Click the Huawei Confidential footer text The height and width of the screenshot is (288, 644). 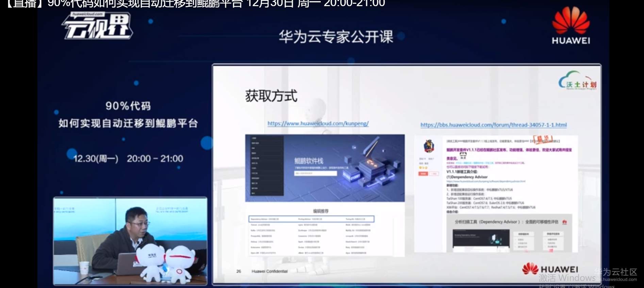[x=269, y=271]
